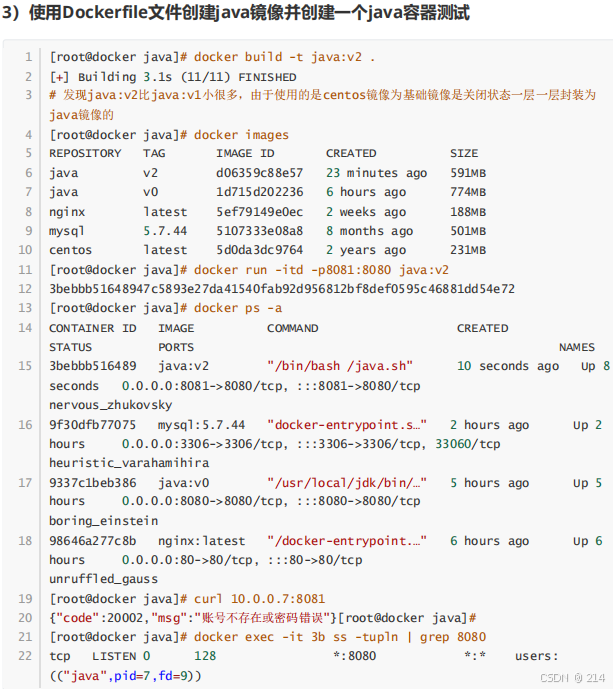Click the '10 seconds ago' created value

[508, 366]
